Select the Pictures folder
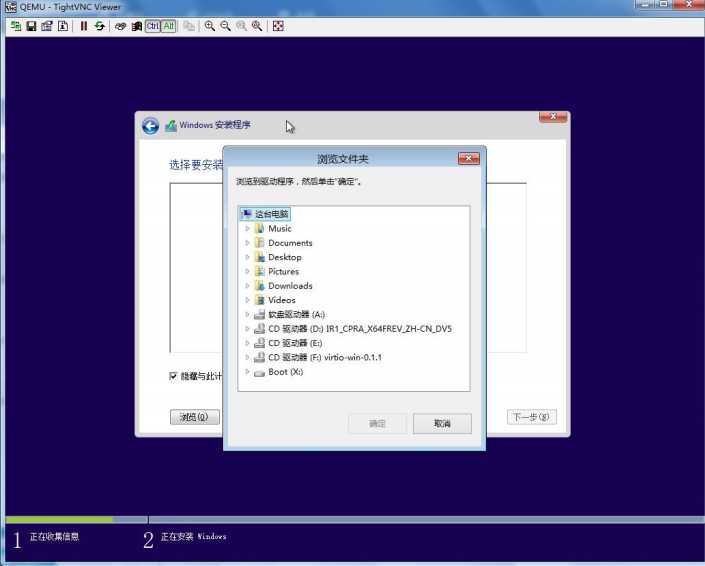Screen dimensions: 705x566 (283, 272)
